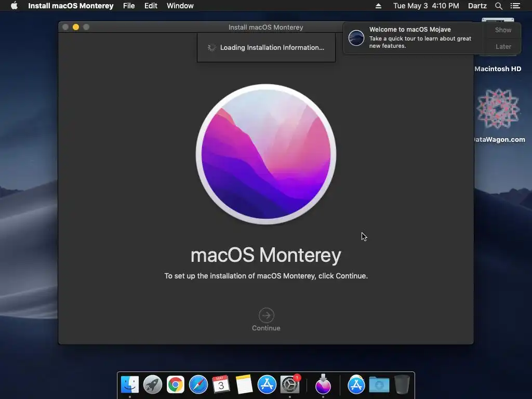Click the 'Loading Installation Information...' text
Screen dimensions: 532x399
point(272,47)
